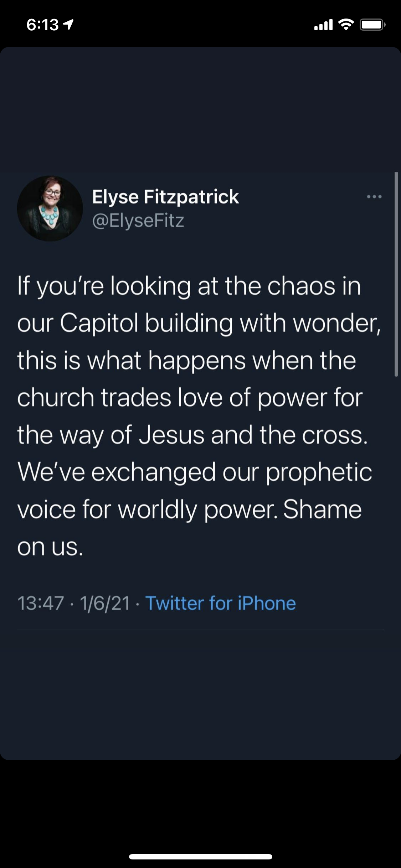
Task: Tap the battery indicator icon
Action: [x=372, y=25]
